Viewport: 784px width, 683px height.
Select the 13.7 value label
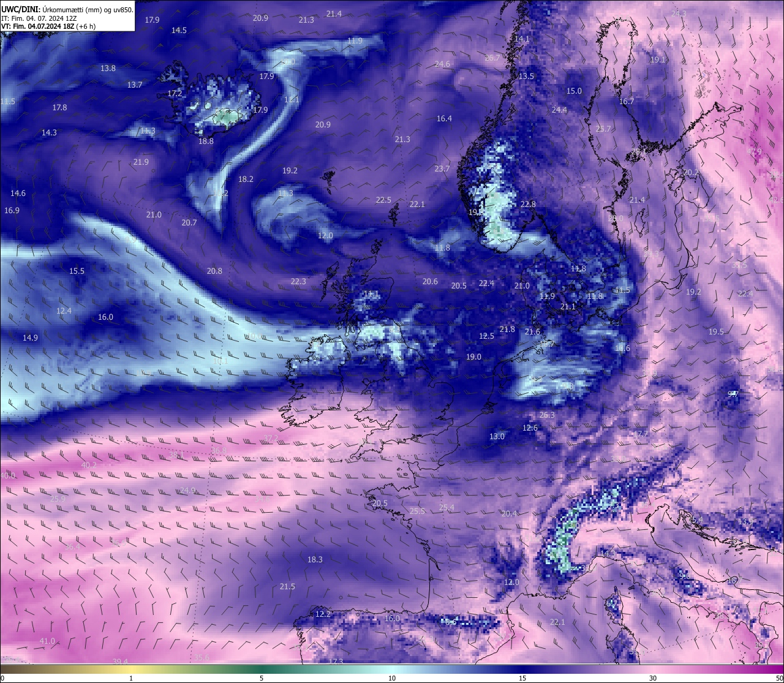pyautogui.click(x=135, y=85)
